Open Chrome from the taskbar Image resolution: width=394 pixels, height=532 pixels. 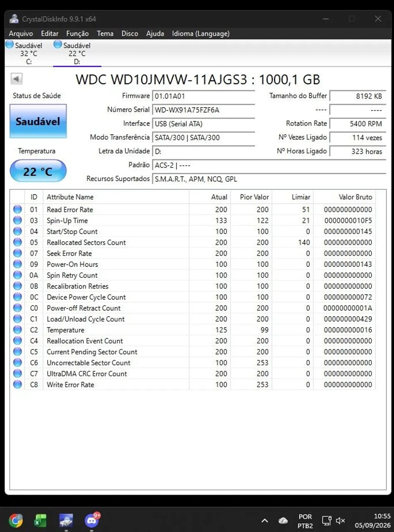(16, 520)
